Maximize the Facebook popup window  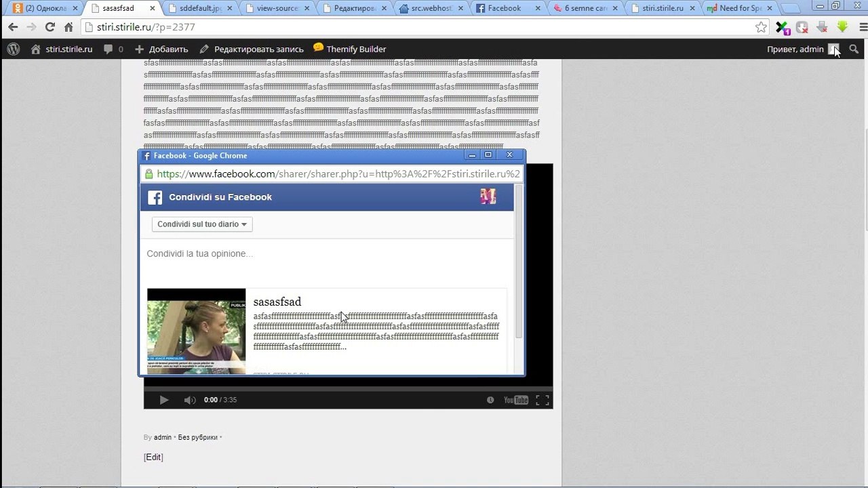coord(488,155)
